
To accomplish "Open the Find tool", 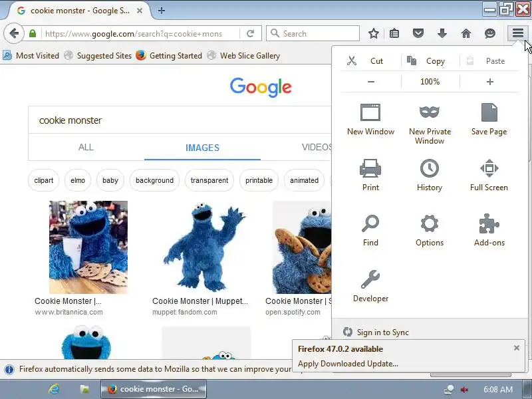I will [370, 230].
